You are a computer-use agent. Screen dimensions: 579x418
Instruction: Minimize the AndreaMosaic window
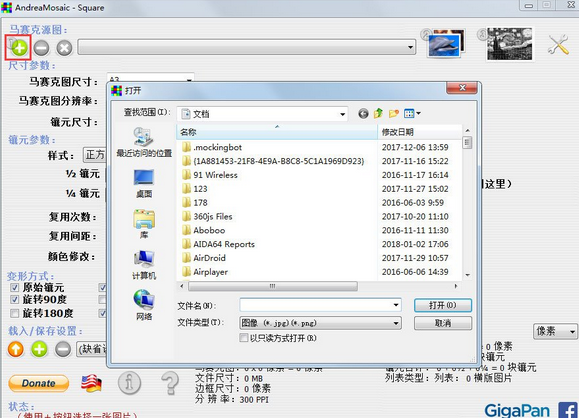529,5
